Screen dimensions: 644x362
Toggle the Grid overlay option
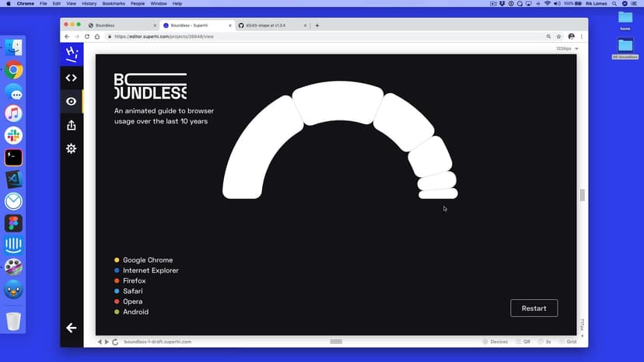tap(567, 342)
